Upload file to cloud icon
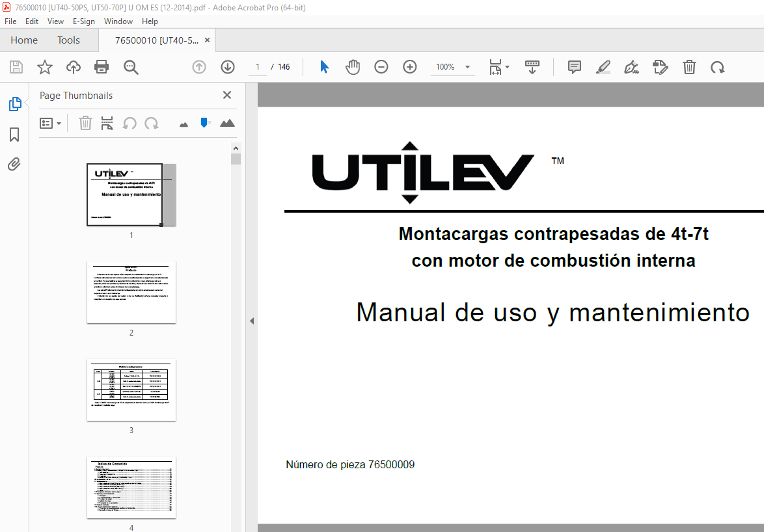This screenshot has height=532, width=764. pos(74,67)
